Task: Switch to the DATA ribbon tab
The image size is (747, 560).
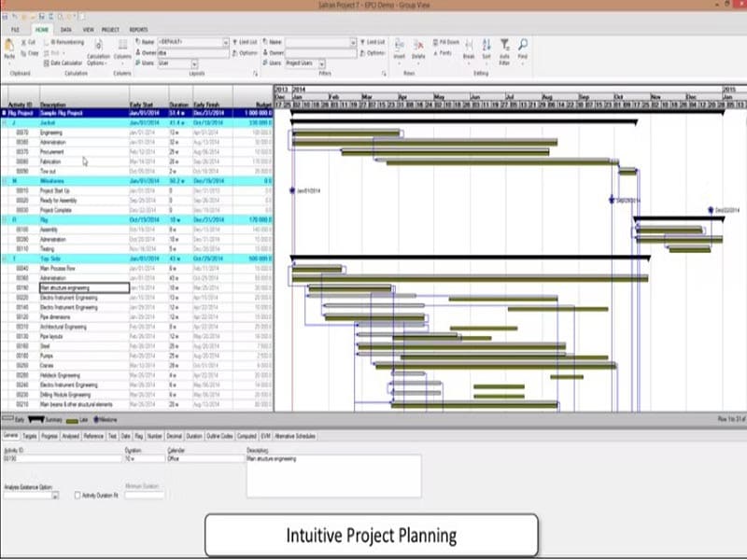Action: point(66,30)
